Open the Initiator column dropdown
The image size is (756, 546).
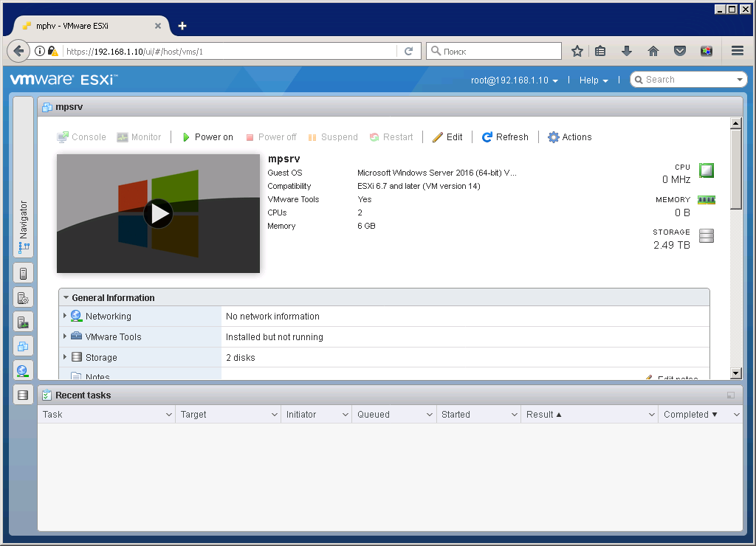point(346,415)
